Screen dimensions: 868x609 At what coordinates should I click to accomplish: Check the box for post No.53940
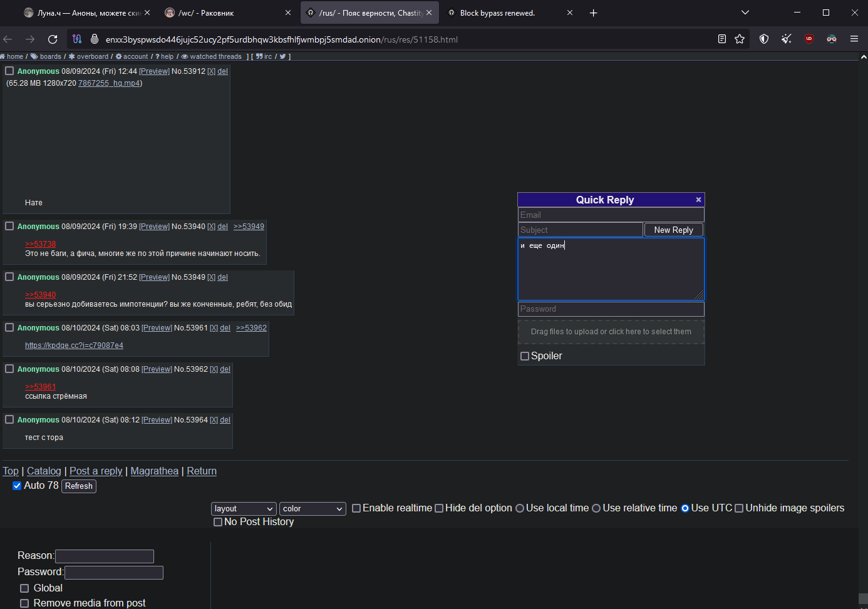tap(9, 226)
